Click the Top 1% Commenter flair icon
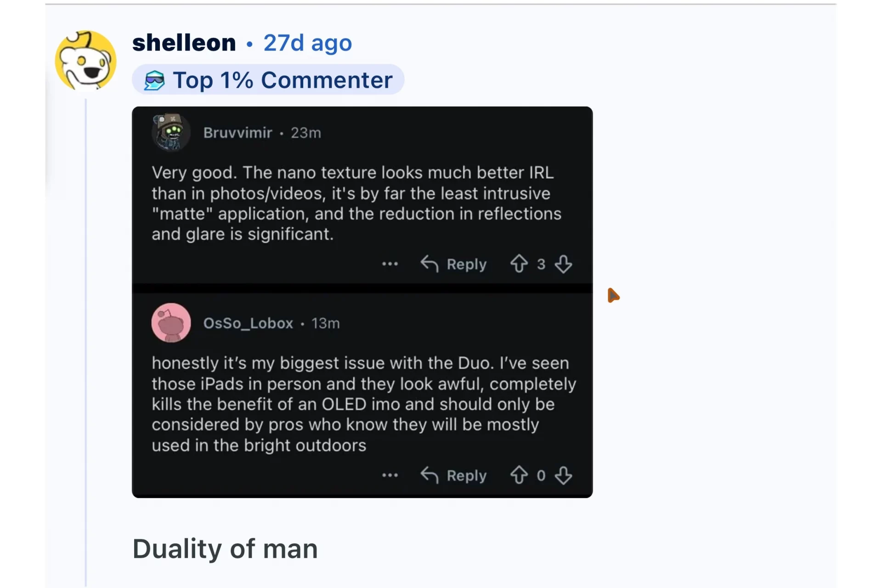 point(154,80)
